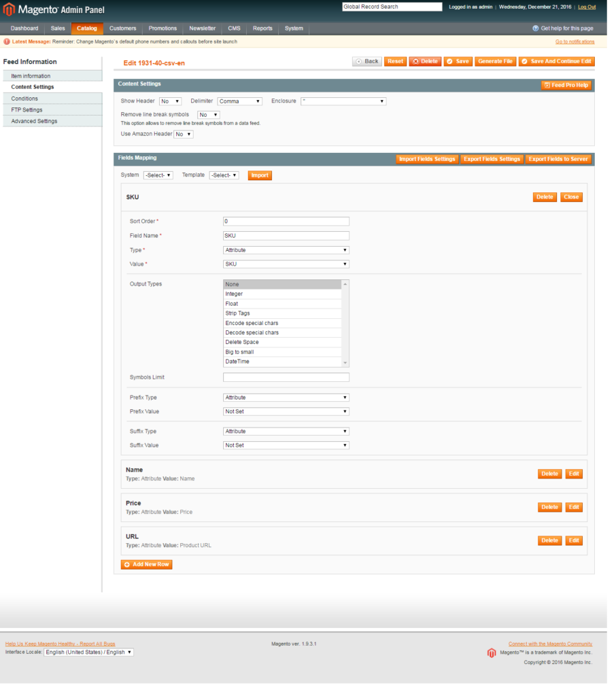Open the Dashboard menu
616x696 pixels.
click(24, 29)
